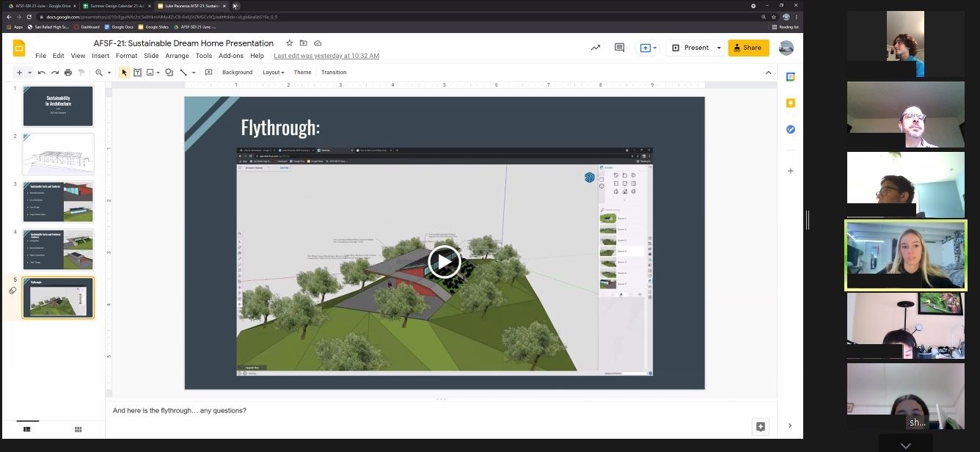Choose the Select arrow cursor tool

(124, 73)
